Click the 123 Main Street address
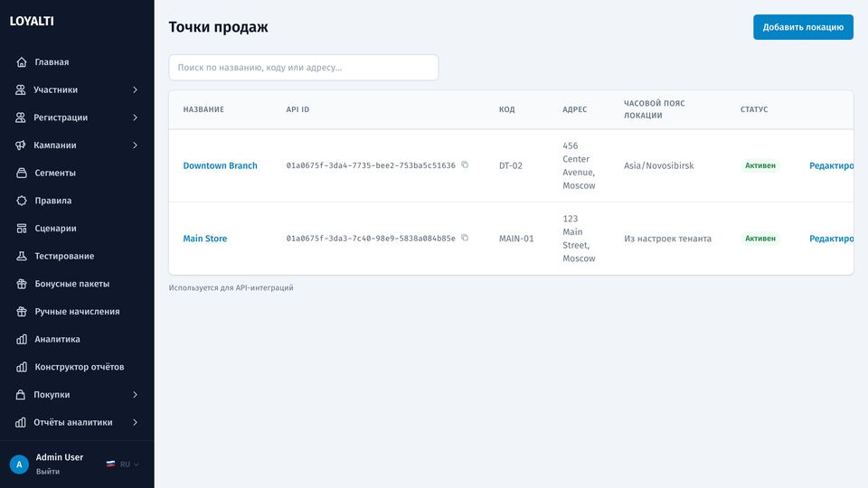868x488 pixels. click(x=579, y=239)
